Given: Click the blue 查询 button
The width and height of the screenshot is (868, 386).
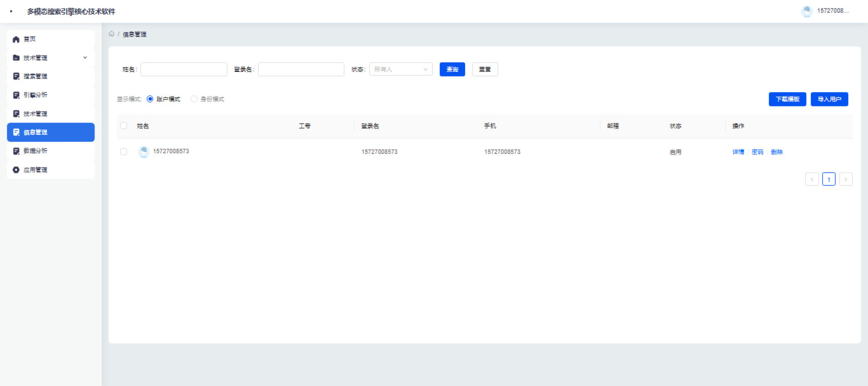Looking at the screenshot, I should point(452,69).
